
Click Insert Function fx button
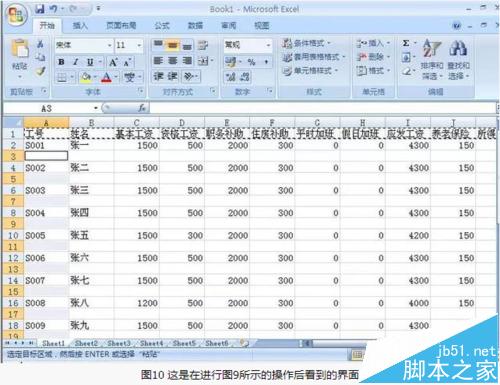[142, 108]
